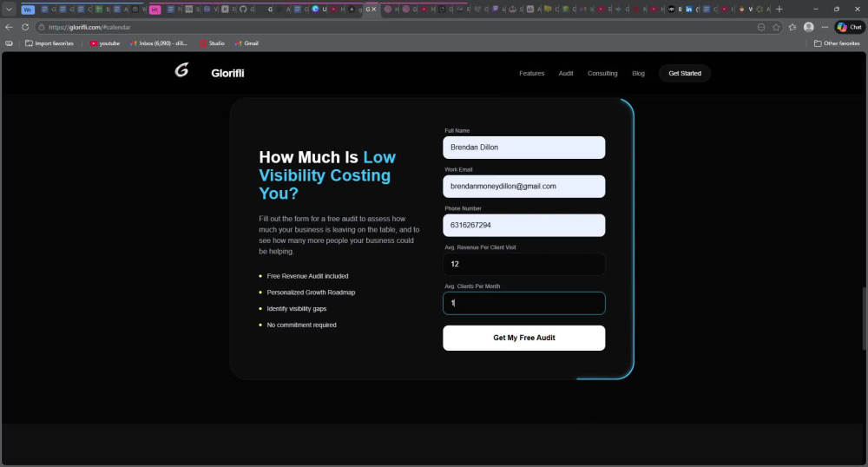Open the favorites list icon
This screenshot has height=467, width=868.
tap(792, 27)
